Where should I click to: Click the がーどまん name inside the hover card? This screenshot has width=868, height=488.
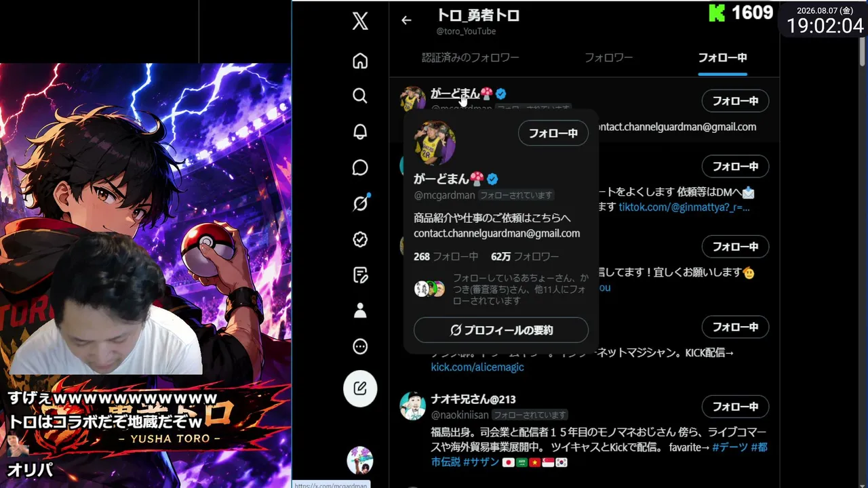(x=441, y=179)
